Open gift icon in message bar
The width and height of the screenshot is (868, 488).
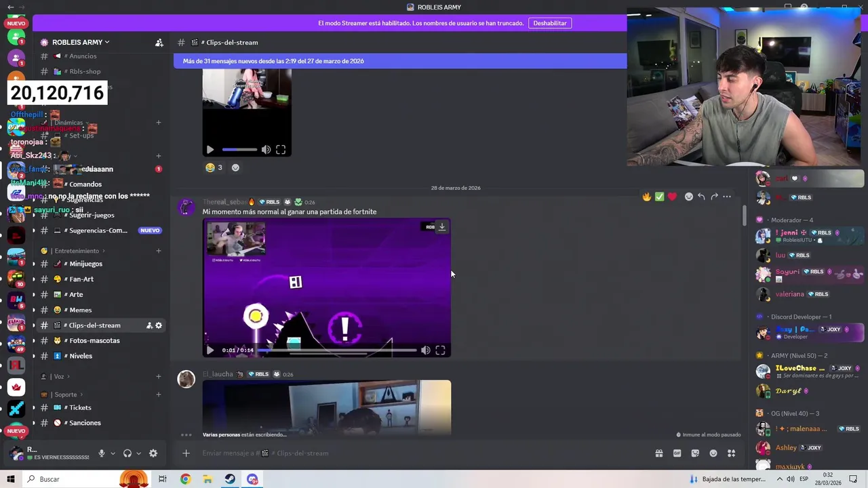click(x=658, y=453)
